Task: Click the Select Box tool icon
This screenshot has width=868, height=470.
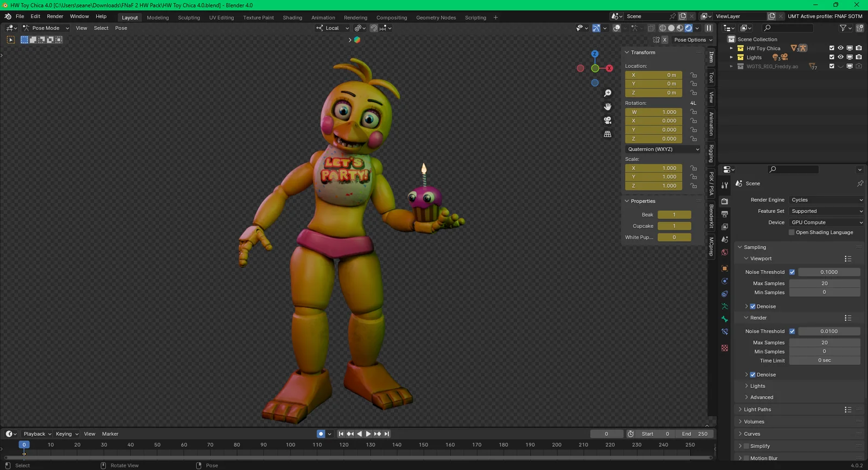Action: pyautogui.click(x=10, y=40)
